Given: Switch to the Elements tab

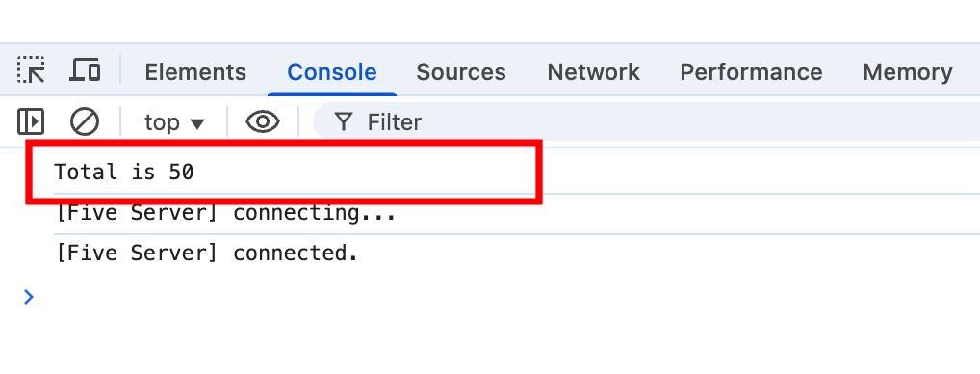Looking at the screenshot, I should 195,72.
